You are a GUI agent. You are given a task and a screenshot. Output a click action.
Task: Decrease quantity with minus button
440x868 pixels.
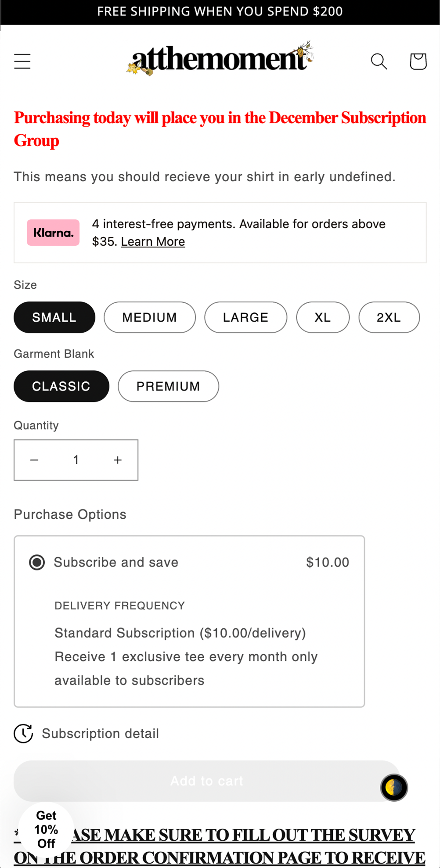click(34, 460)
